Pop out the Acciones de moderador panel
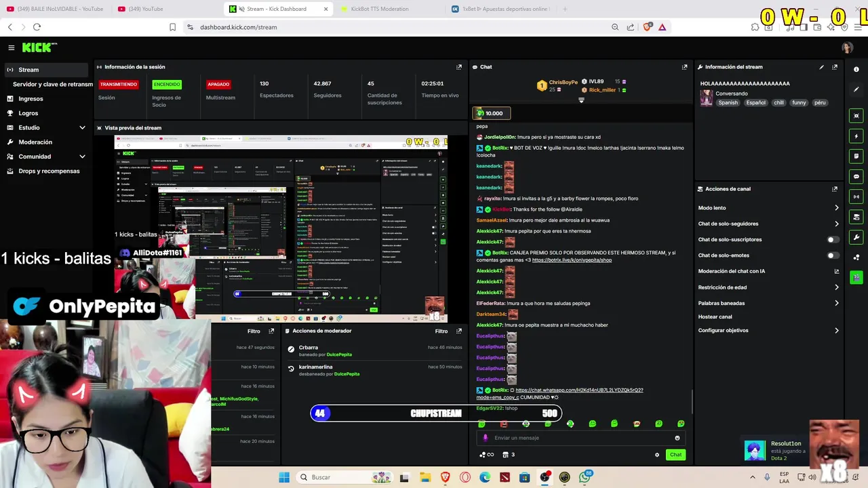This screenshot has height=488, width=868. (459, 331)
